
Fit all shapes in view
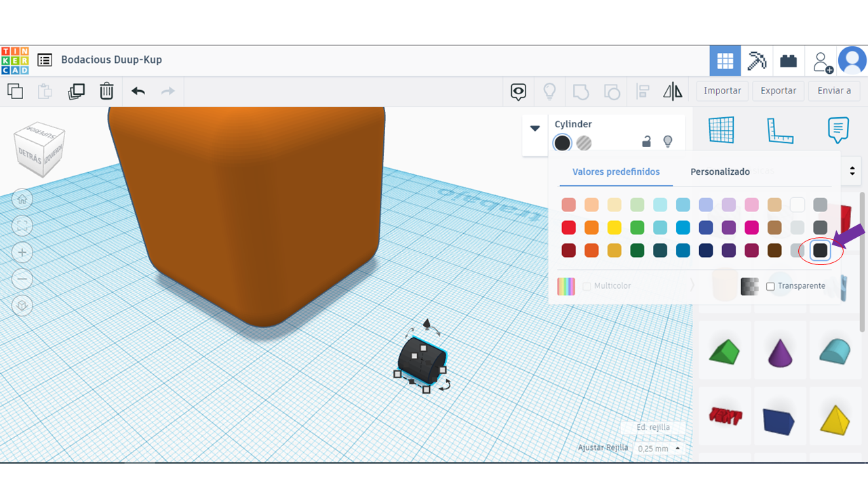tap(22, 226)
